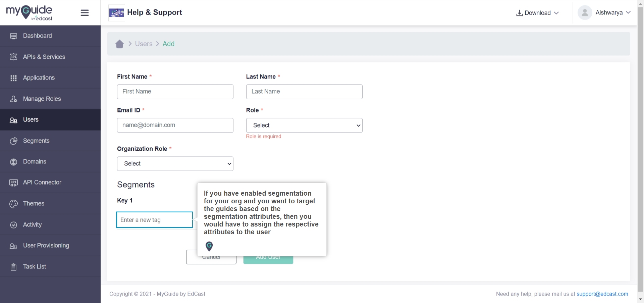Click the user avatar icon
This screenshot has width=644, height=303.
[585, 13]
